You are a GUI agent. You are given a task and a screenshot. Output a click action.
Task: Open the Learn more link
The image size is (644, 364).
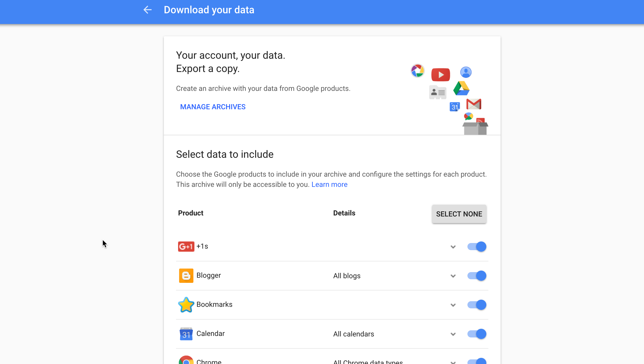[x=329, y=184]
